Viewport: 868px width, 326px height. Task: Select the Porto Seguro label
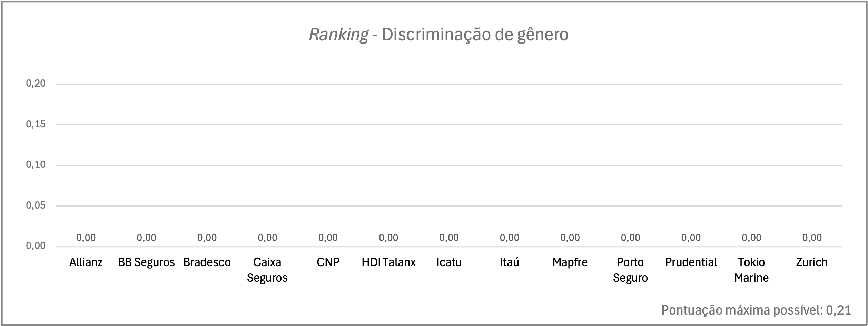tap(630, 270)
